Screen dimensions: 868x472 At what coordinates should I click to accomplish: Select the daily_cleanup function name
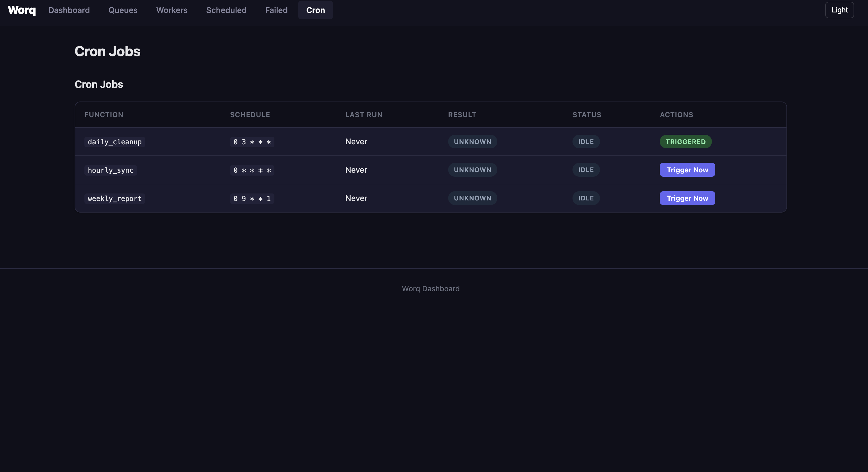114,142
